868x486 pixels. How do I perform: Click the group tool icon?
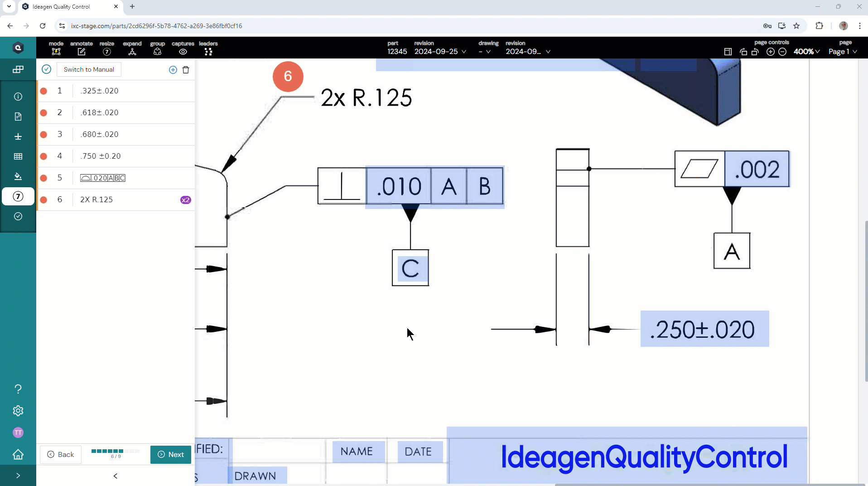tap(157, 52)
